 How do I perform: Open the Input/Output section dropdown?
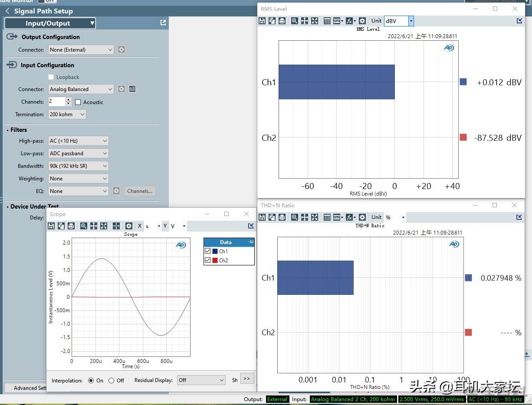point(50,23)
